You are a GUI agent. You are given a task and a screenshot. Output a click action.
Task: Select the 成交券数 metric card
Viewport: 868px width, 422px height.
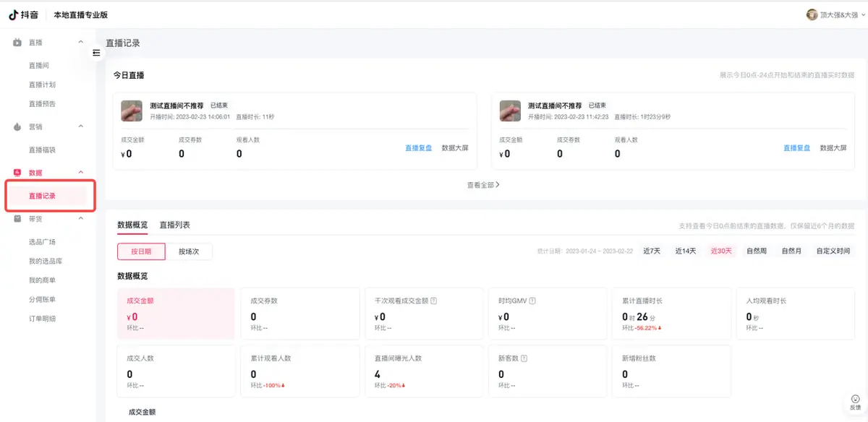pyautogui.click(x=300, y=314)
